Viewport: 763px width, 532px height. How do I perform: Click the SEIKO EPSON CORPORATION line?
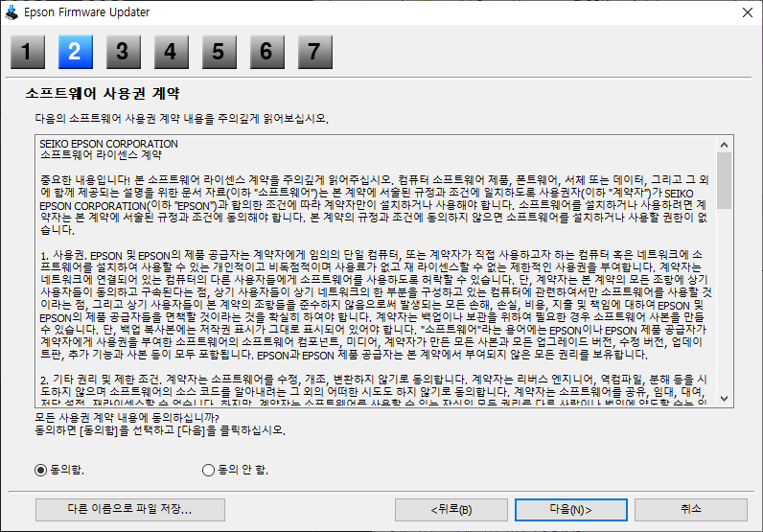pyautogui.click(x=108, y=144)
